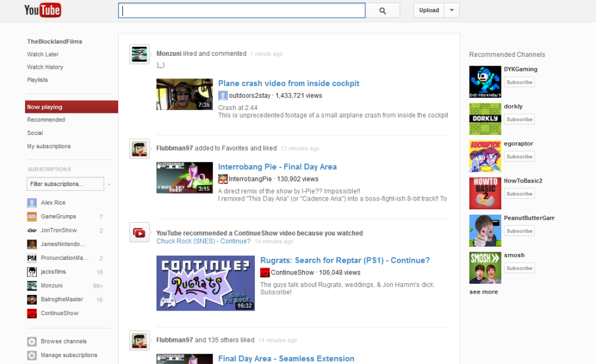596x364 pixels.
Task: Open 'Rugrats: Search for Reptar (PS1)' title
Action: click(x=345, y=260)
